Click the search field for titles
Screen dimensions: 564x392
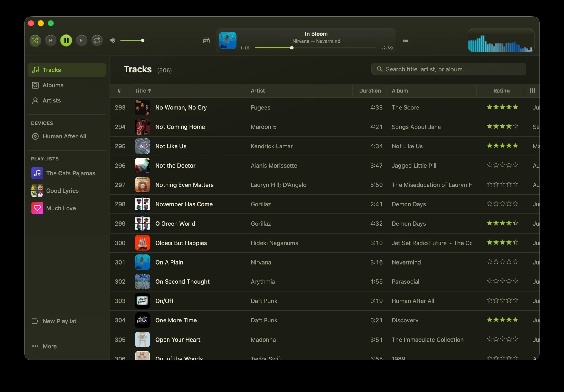coord(449,69)
